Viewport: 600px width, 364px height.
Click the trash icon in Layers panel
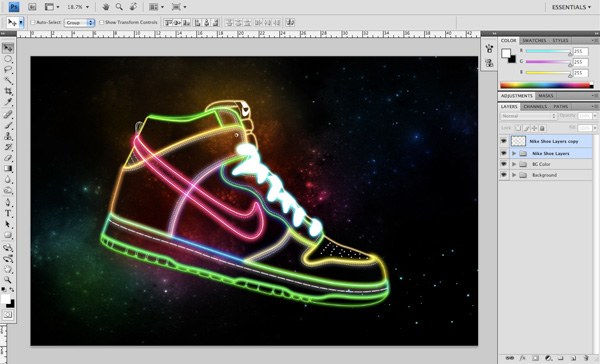click(x=586, y=358)
